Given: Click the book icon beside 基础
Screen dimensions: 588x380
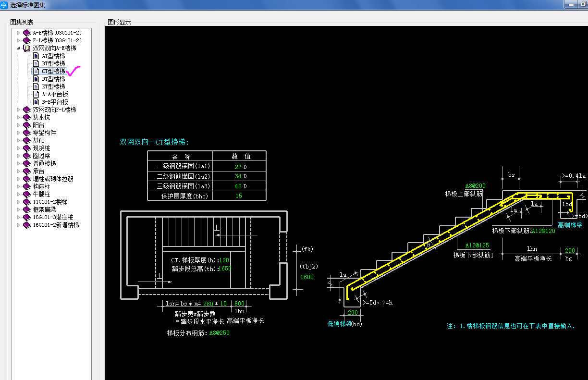Looking at the screenshot, I should pyautogui.click(x=27, y=140).
